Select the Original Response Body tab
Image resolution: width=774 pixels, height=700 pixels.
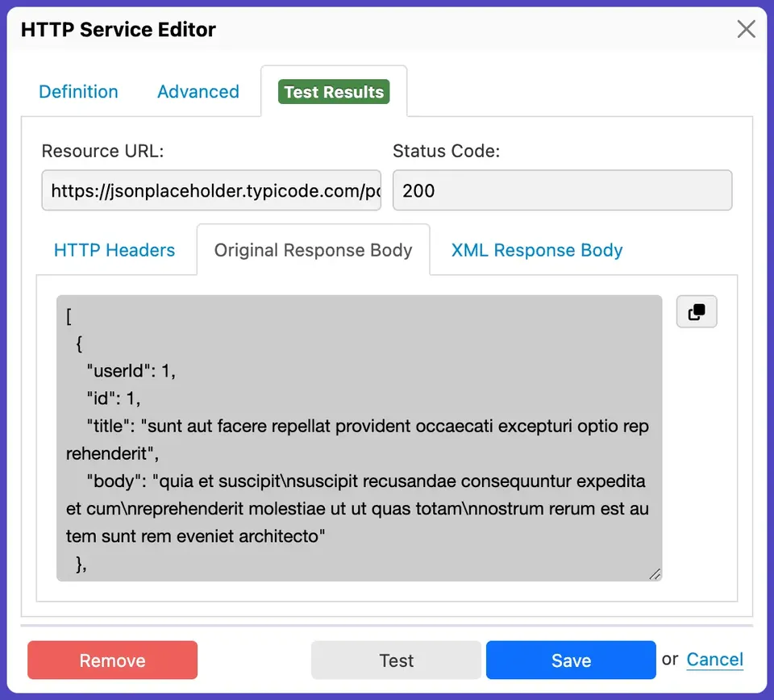[313, 250]
